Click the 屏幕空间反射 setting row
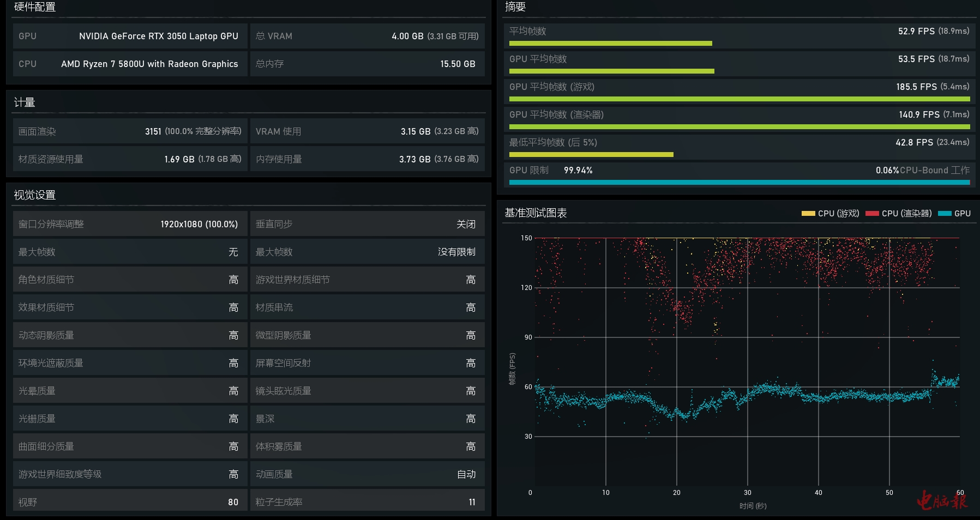Screen dimensions: 980x520 367,363
